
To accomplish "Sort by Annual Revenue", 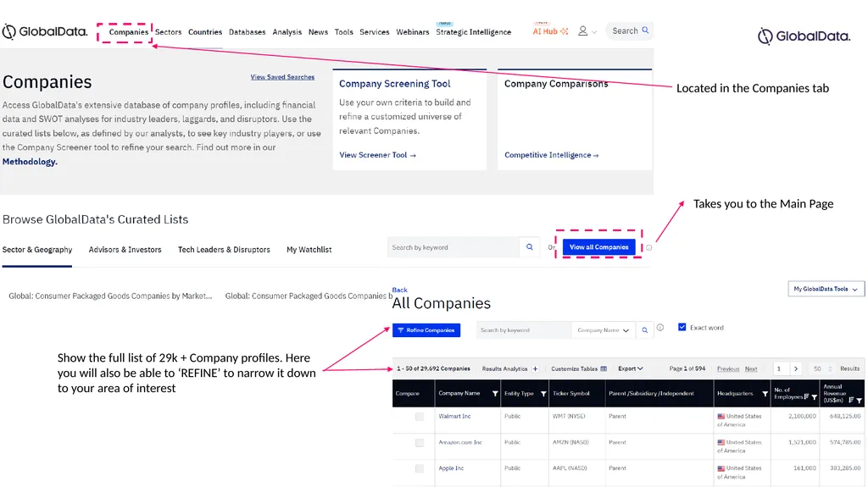I will coord(851,400).
